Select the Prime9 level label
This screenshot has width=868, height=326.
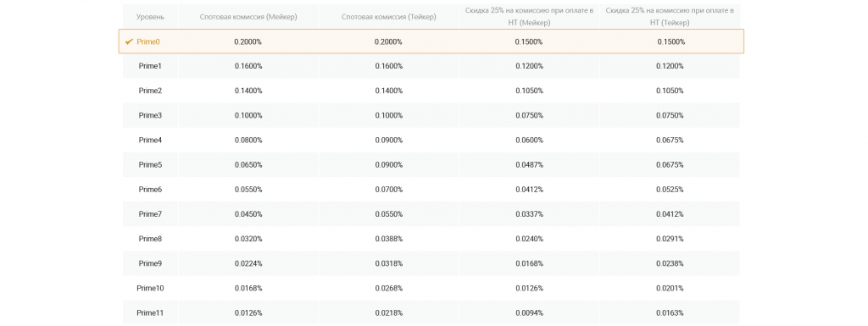pos(150,263)
